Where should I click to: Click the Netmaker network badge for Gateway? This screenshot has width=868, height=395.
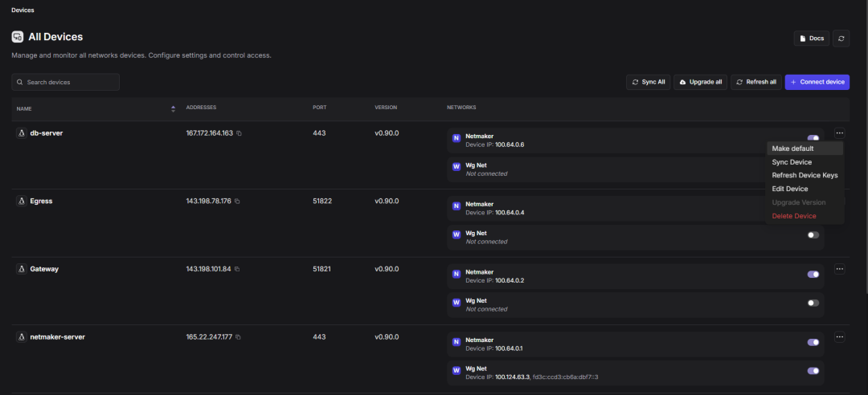click(x=457, y=274)
